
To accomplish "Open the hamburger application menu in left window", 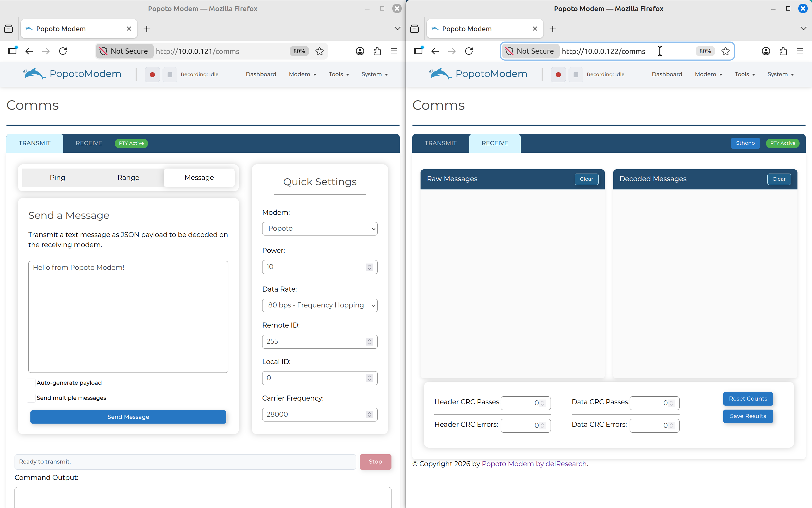I will 394,51.
